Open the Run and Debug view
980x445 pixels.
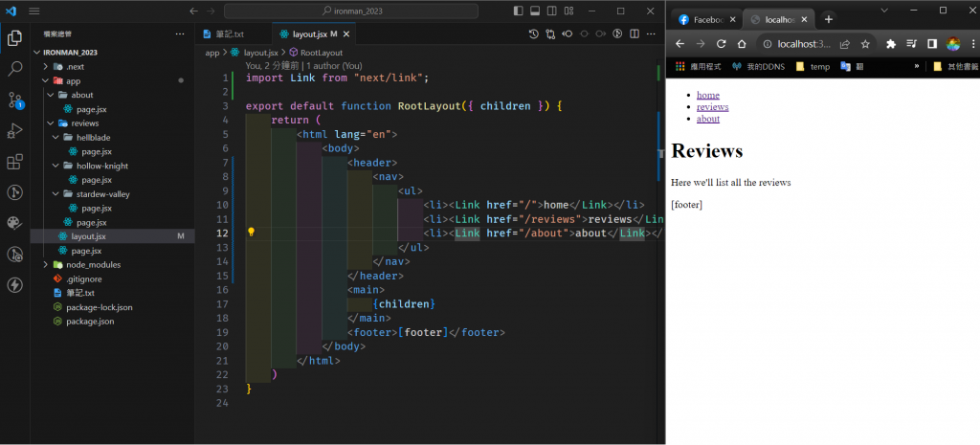click(x=15, y=131)
